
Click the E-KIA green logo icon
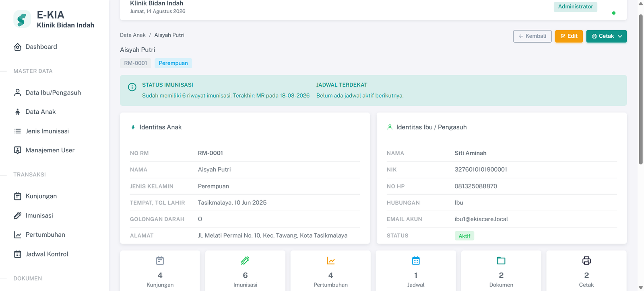22,19
